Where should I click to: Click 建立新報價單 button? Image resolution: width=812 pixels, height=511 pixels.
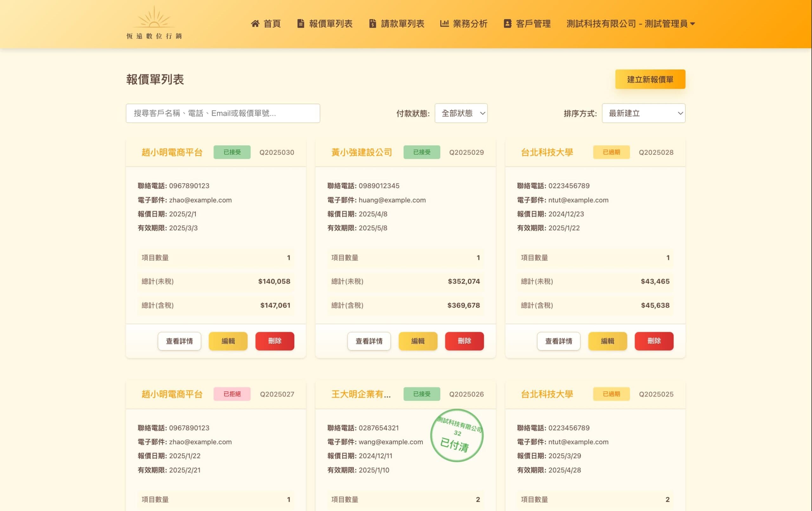click(650, 79)
